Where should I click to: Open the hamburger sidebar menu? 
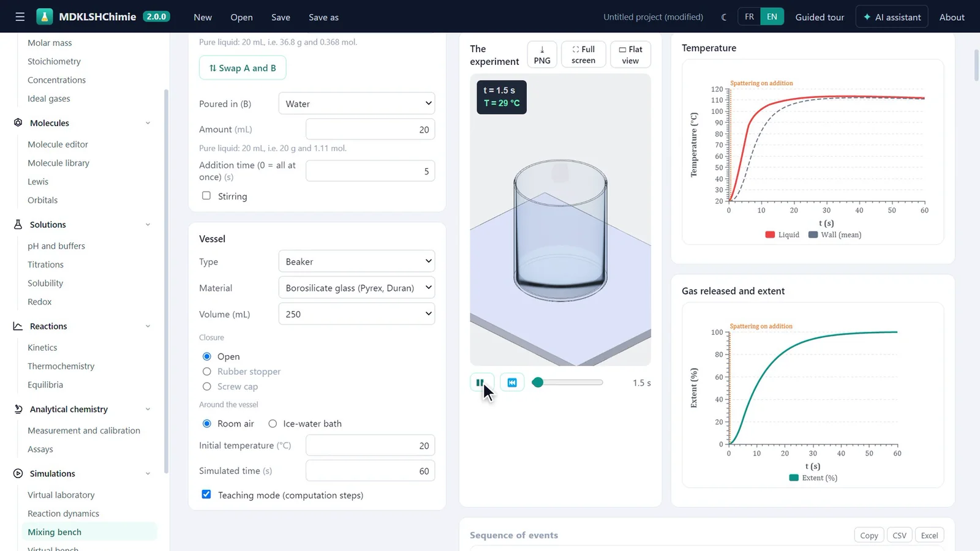pos(20,17)
